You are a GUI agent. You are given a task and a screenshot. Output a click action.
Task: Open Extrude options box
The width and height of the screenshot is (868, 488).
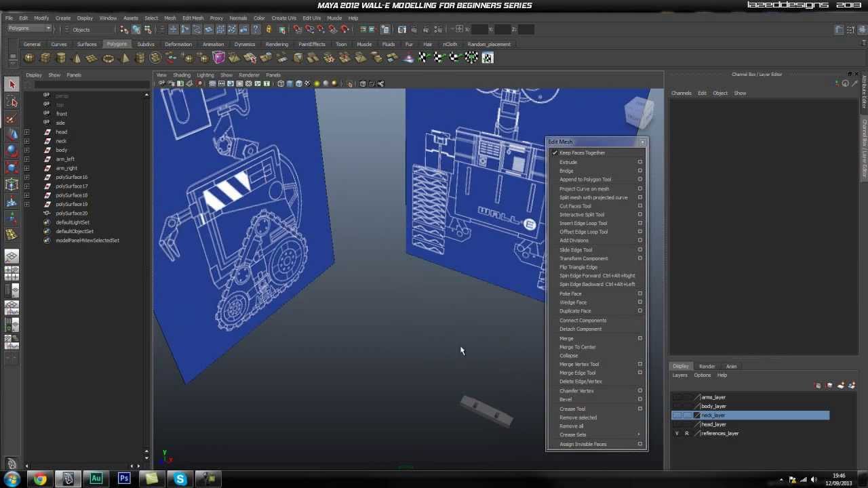640,162
